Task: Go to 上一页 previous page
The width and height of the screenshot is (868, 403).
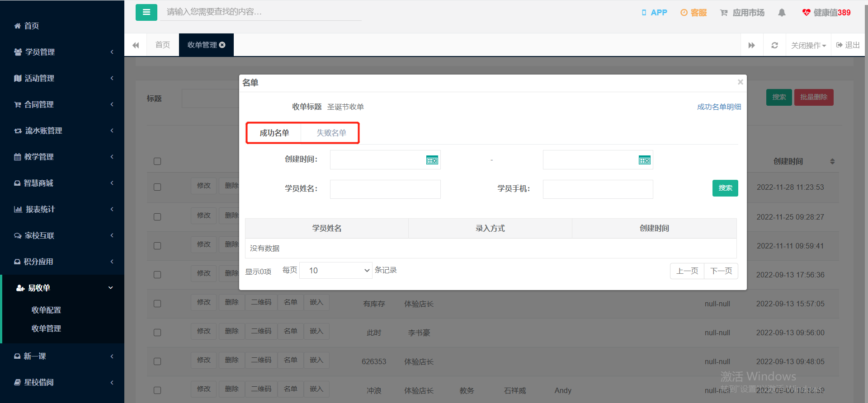Action: 687,271
